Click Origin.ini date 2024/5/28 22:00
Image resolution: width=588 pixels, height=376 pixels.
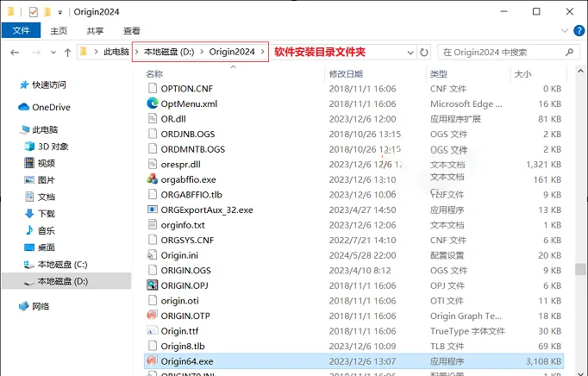(362, 255)
